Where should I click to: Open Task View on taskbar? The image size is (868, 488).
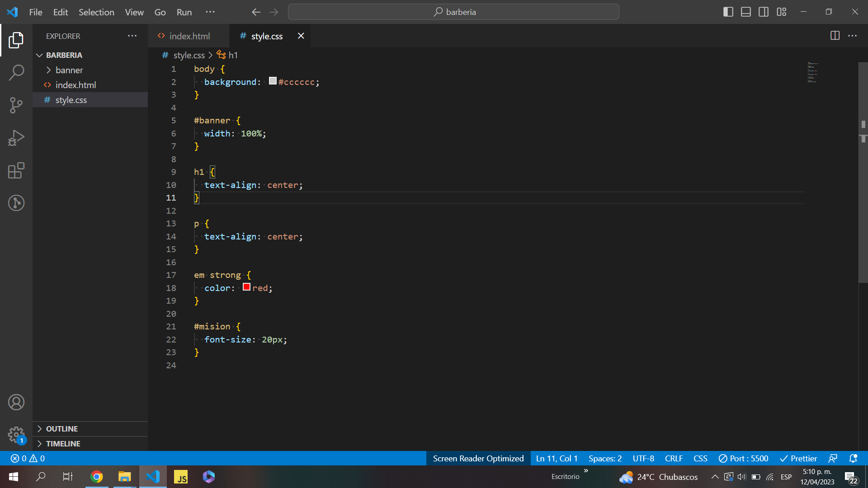(x=68, y=477)
